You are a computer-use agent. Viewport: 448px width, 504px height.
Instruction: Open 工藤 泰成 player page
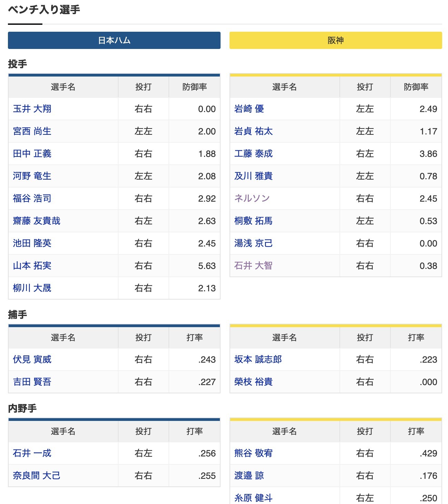254,154
